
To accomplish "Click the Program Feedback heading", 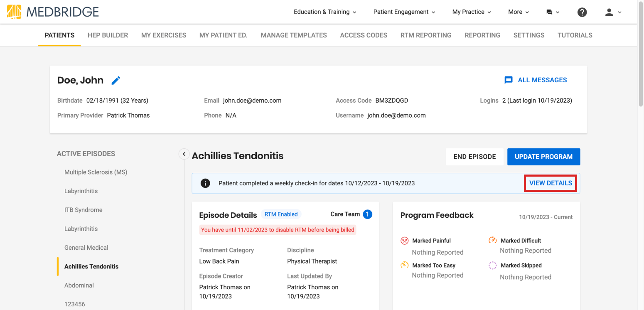I will click(437, 215).
